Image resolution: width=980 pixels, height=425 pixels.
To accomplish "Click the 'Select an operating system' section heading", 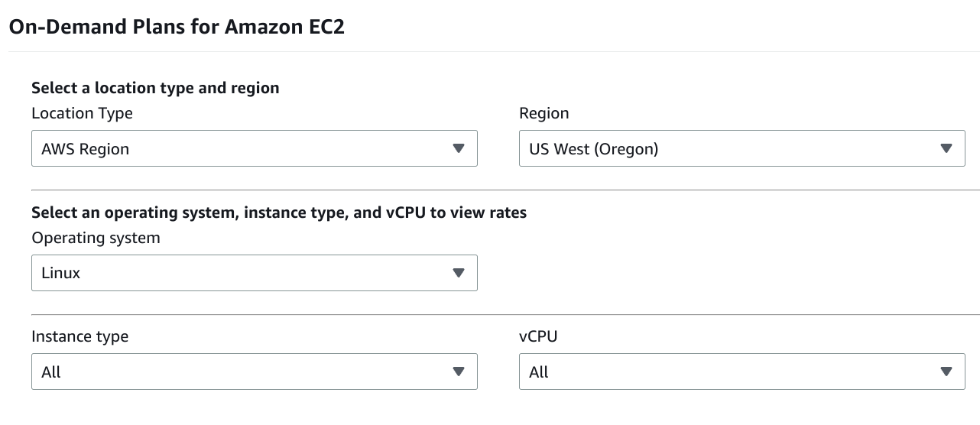I will click(278, 212).
